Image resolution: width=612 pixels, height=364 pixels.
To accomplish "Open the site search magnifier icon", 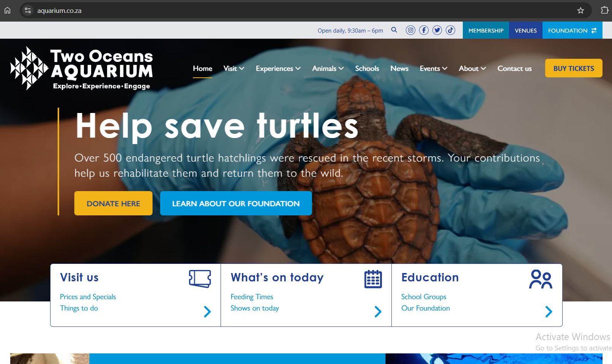I will 394,30.
